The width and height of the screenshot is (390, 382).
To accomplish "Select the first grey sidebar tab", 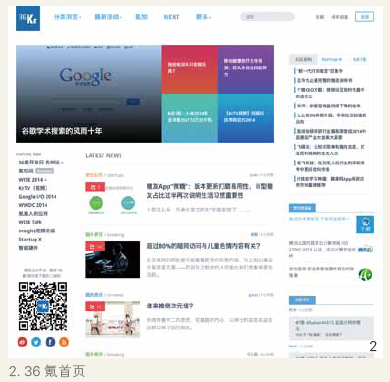I will 303,59.
